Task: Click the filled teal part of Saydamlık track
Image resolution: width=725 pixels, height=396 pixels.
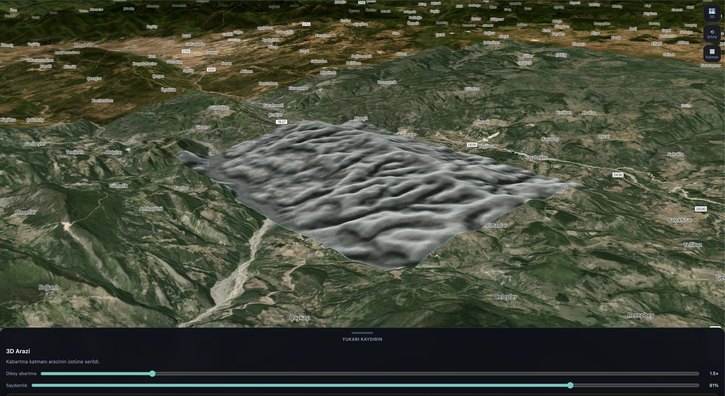Action: pyautogui.click(x=300, y=385)
